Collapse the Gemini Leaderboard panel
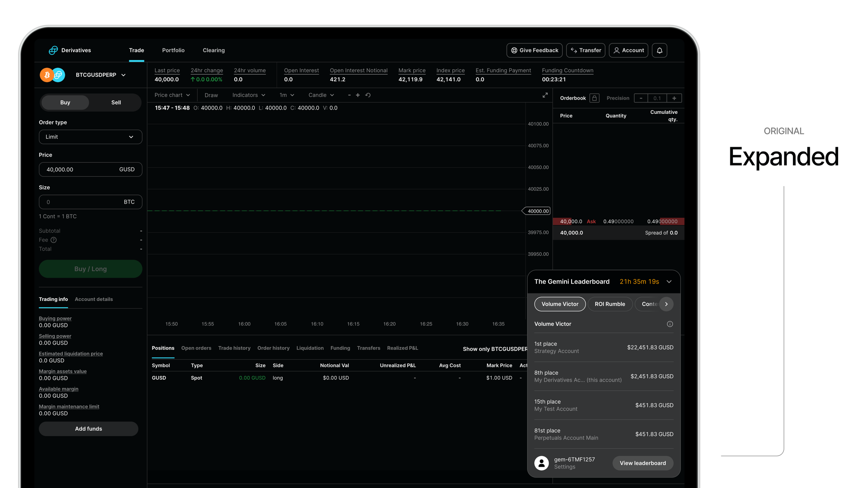 [x=669, y=281]
